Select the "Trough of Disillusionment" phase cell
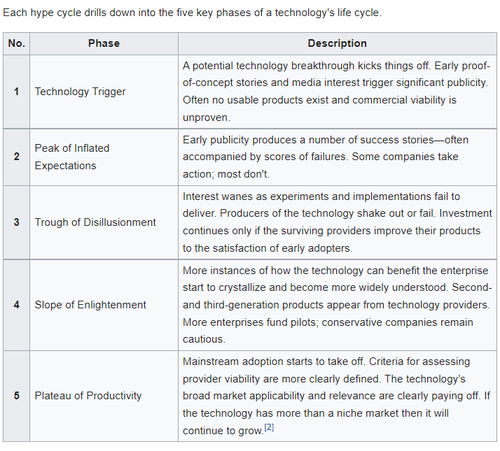The width and height of the screenshot is (500, 451). pos(104,222)
